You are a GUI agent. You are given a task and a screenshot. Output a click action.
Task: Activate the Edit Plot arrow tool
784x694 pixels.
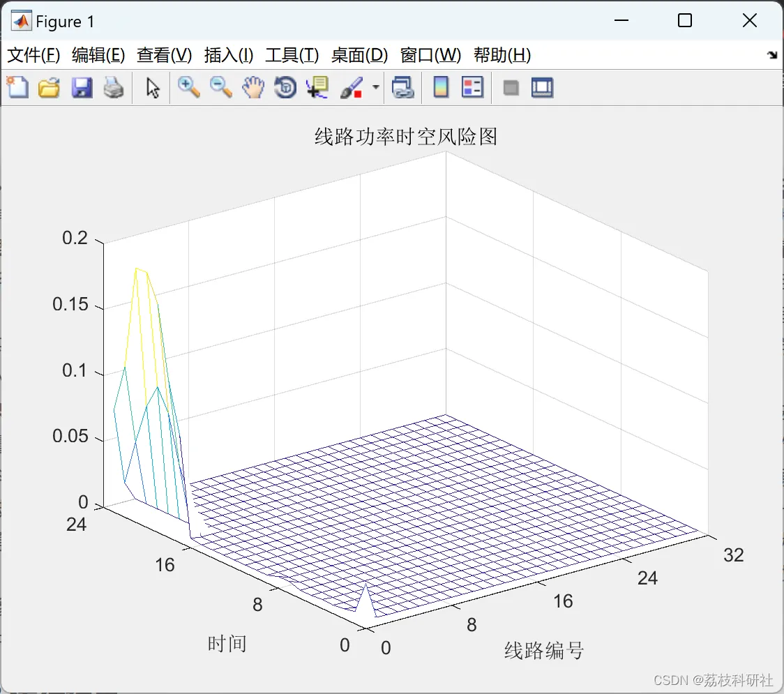click(153, 88)
